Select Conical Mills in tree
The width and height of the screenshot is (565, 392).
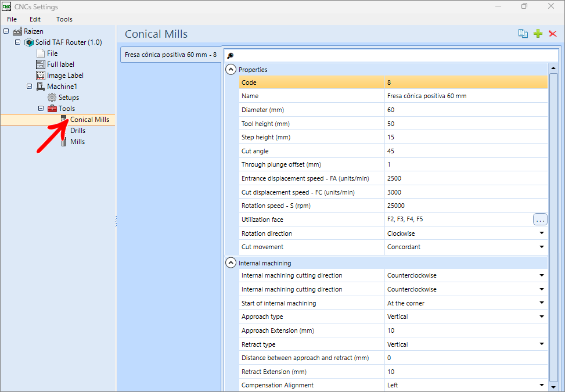click(89, 120)
